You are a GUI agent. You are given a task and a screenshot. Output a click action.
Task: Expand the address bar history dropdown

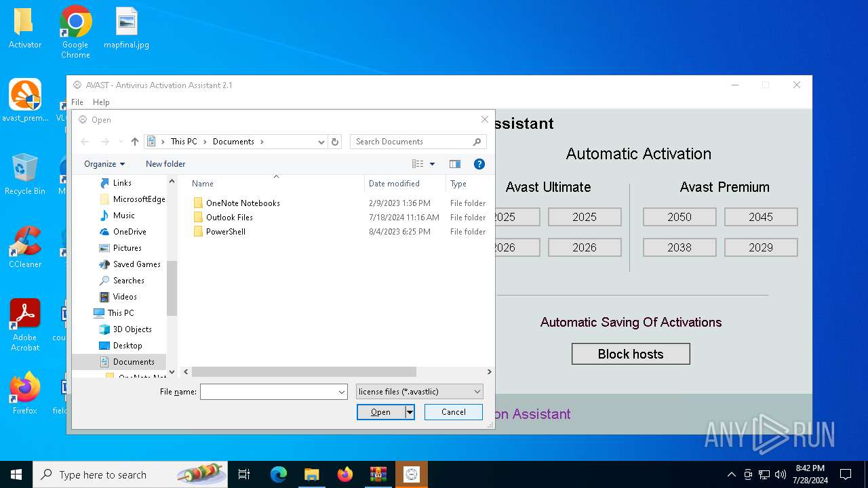321,142
